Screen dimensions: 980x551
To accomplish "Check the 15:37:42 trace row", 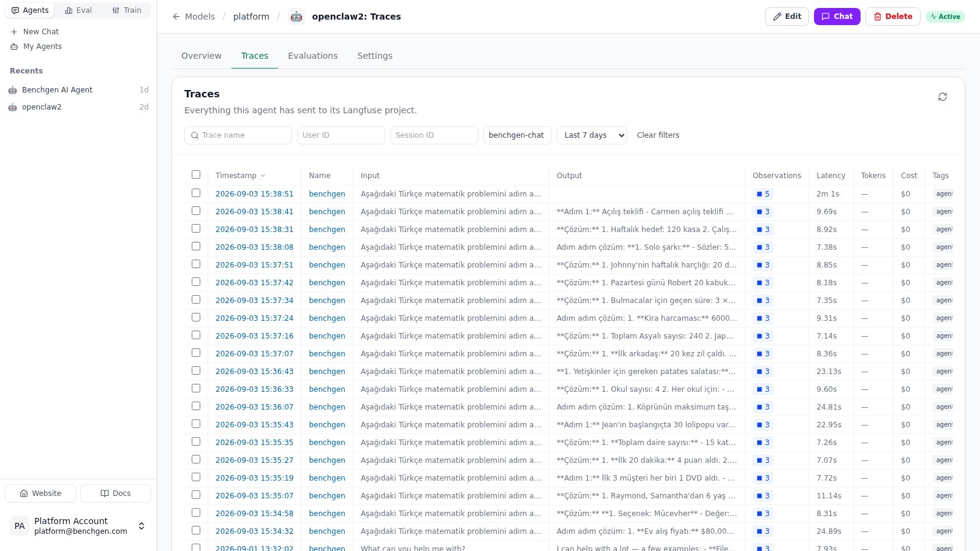I will 196,282.
